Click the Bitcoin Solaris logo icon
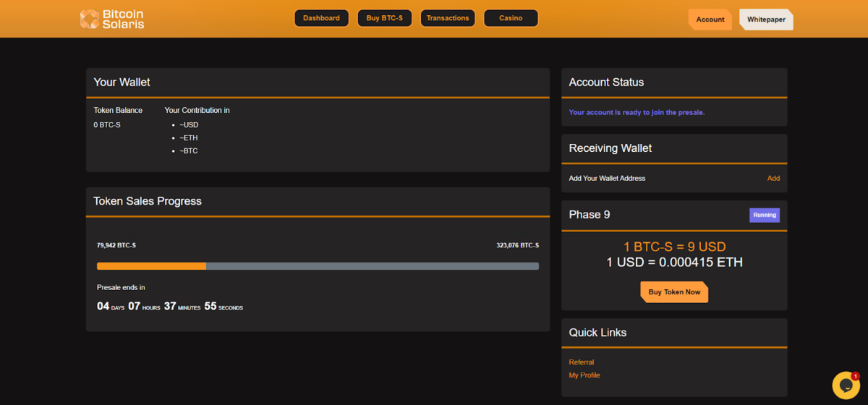 (89, 19)
